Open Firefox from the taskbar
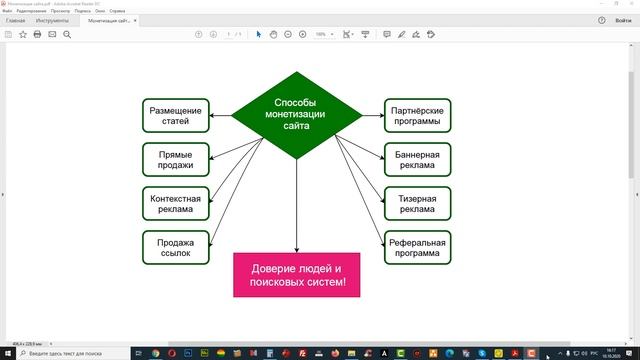Image resolution: width=640 pixels, height=360 pixels. click(x=335, y=353)
